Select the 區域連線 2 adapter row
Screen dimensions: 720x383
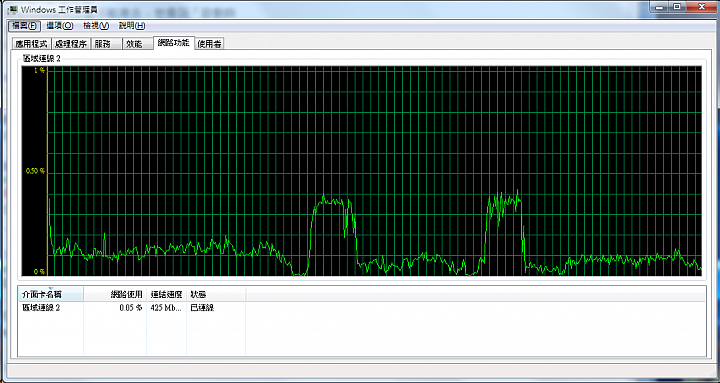click(361, 308)
